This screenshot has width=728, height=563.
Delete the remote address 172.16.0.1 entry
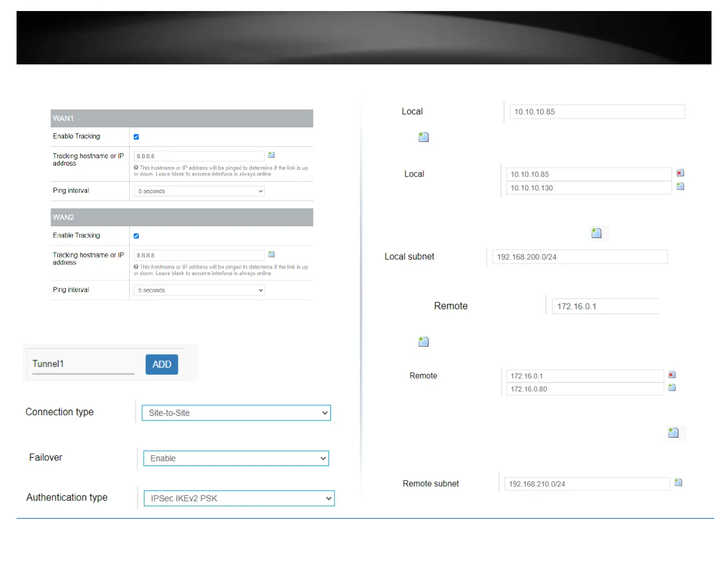[671, 375]
